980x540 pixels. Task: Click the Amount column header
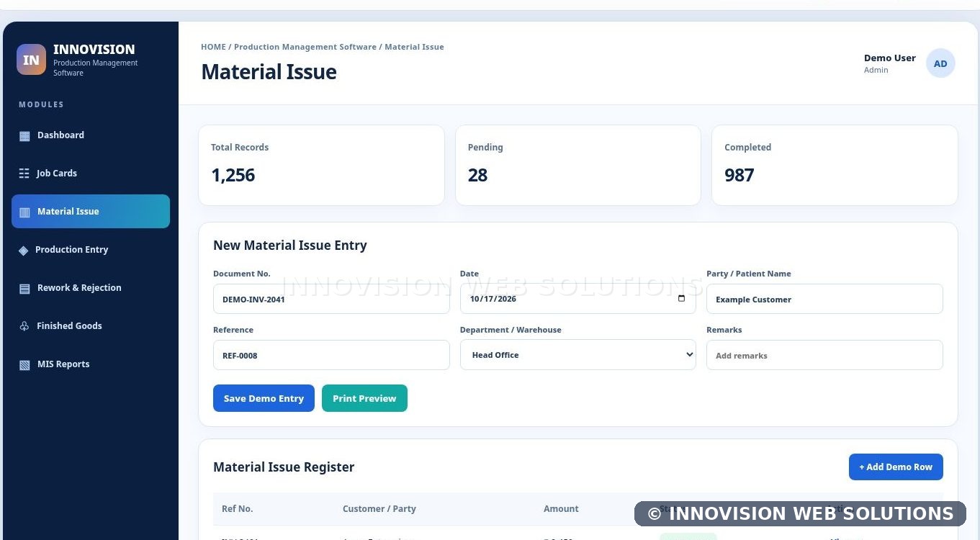click(x=561, y=509)
